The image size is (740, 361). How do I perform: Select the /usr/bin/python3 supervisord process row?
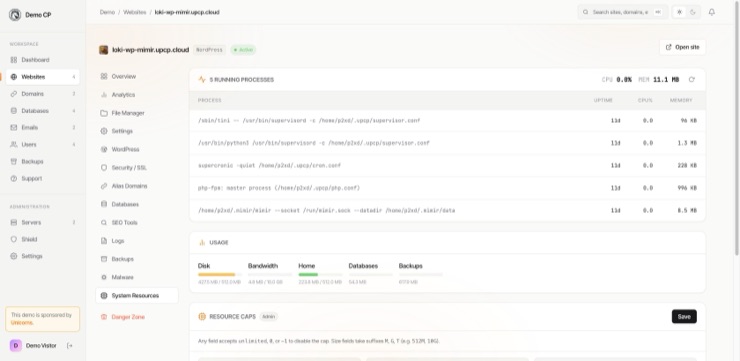pyautogui.click(x=447, y=143)
